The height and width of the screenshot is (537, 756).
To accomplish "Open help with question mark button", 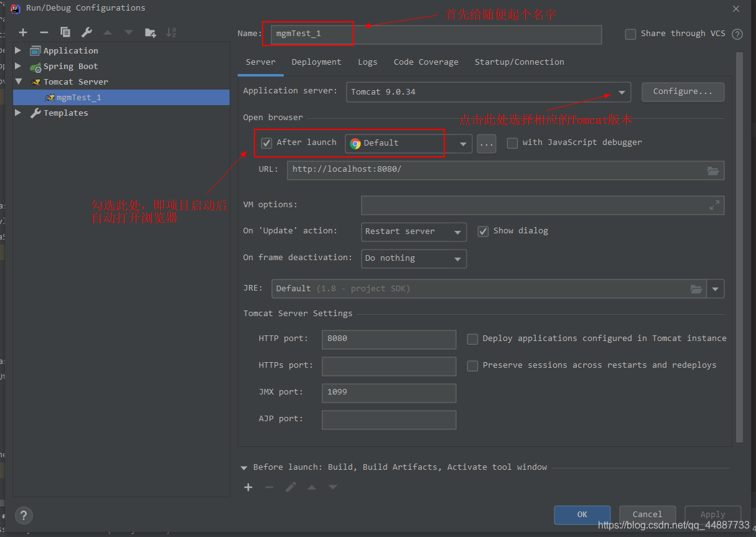I will 24,515.
